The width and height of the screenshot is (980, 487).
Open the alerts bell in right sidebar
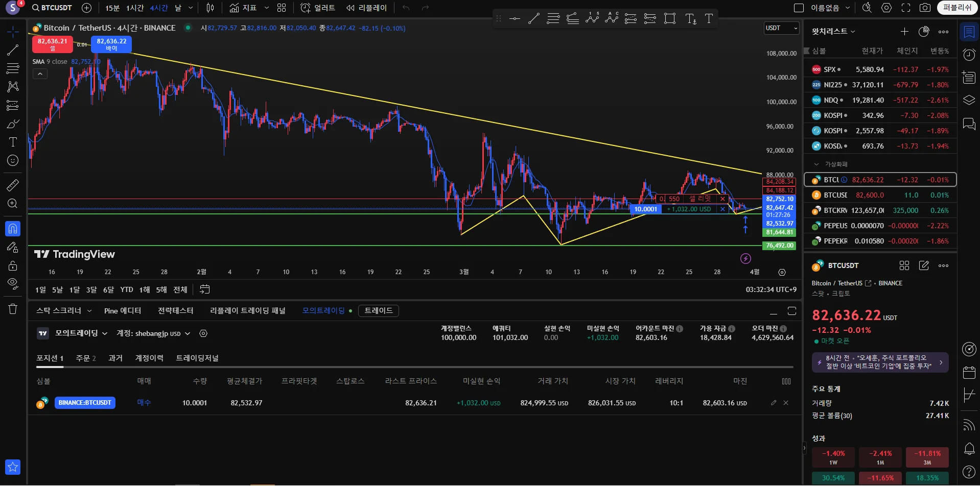[x=969, y=449]
